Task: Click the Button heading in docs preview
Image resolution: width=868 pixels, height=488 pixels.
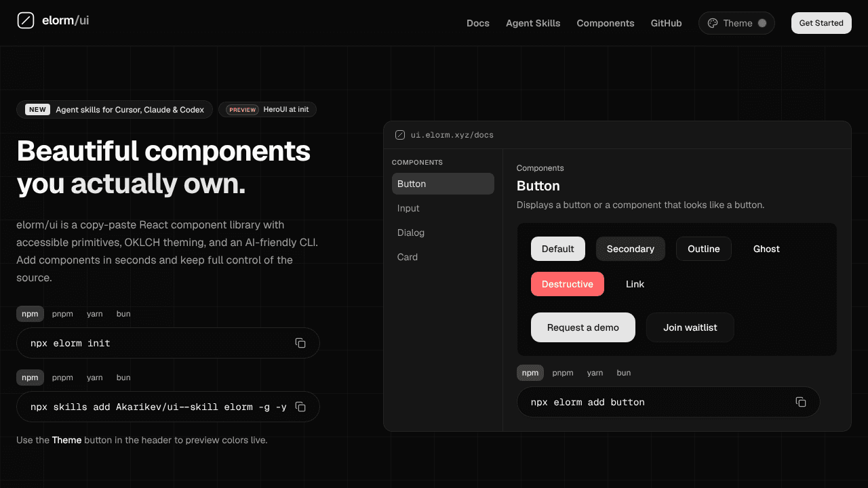Action: tap(538, 186)
